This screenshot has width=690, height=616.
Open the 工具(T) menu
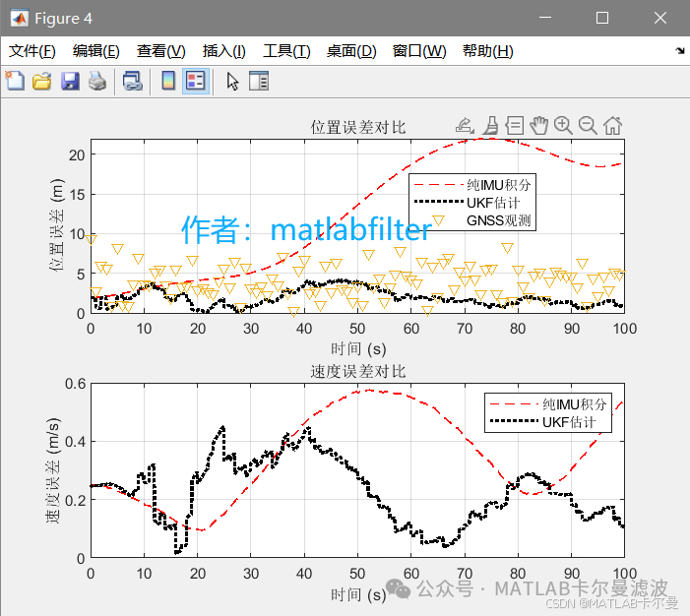pyautogui.click(x=286, y=51)
